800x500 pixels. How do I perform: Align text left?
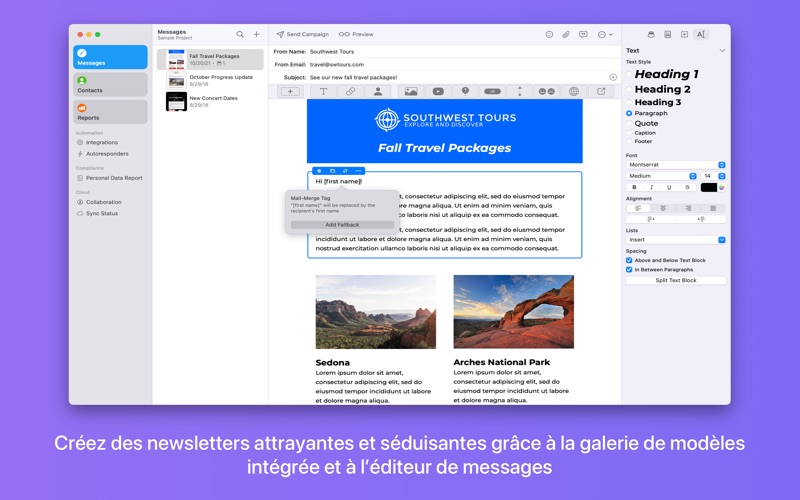[x=638, y=208]
